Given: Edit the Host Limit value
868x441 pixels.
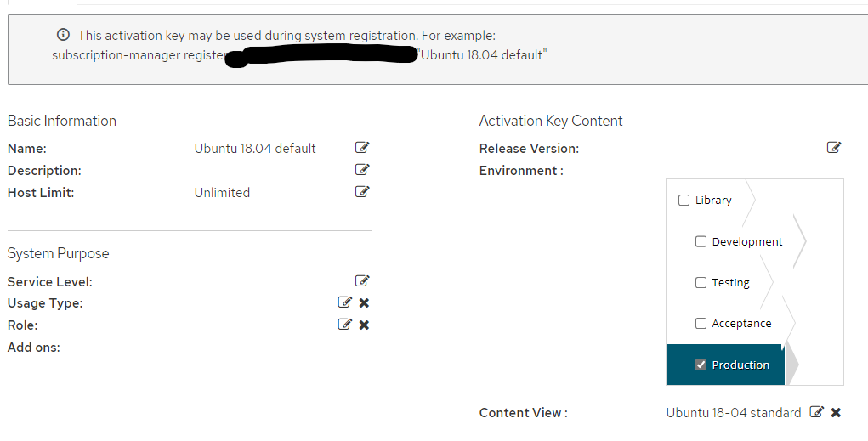Looking at the screenshot, I should [362, 191].
